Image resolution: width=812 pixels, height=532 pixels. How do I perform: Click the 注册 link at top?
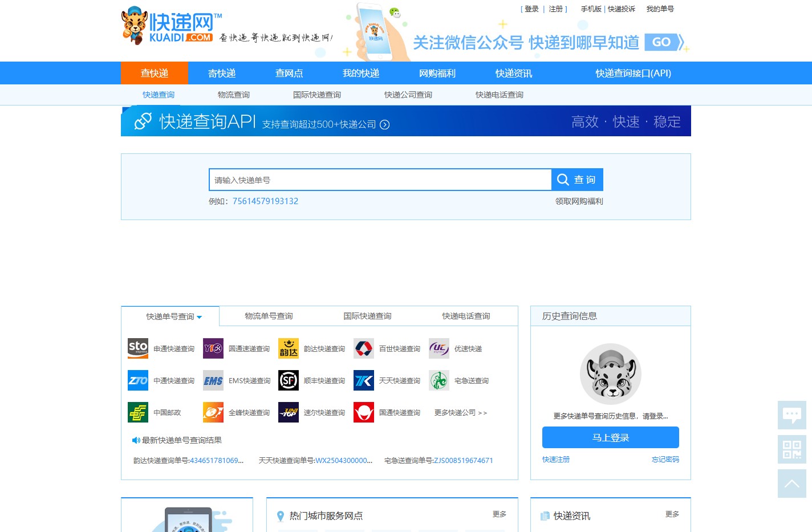(x=556, y=9)
